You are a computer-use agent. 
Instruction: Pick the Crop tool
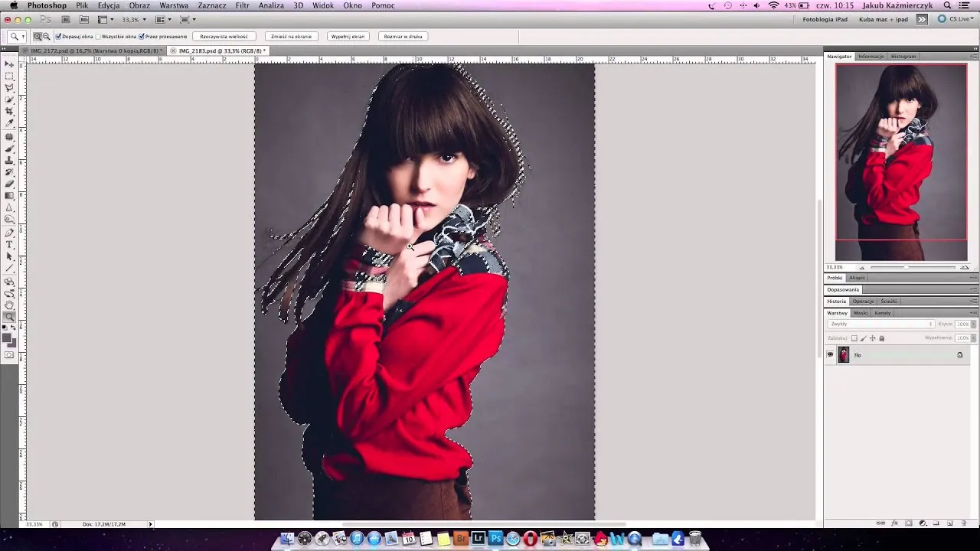[9, 112]
